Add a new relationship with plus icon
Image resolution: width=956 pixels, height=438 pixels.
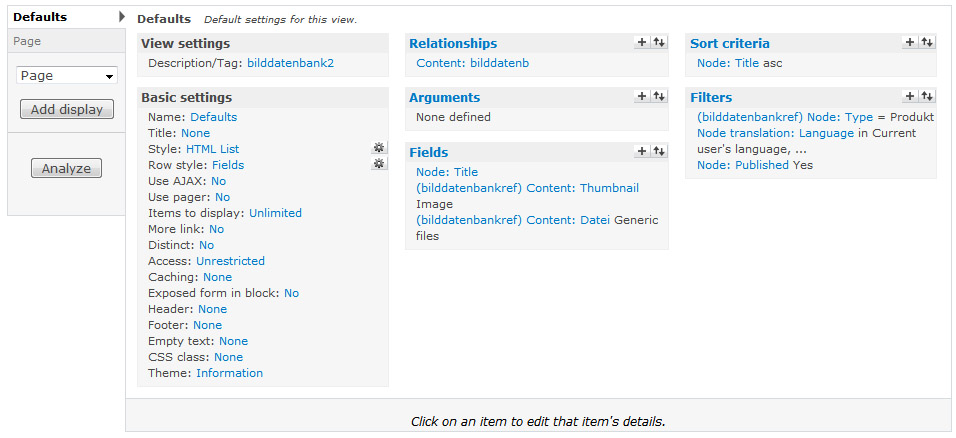pos(642,42)
